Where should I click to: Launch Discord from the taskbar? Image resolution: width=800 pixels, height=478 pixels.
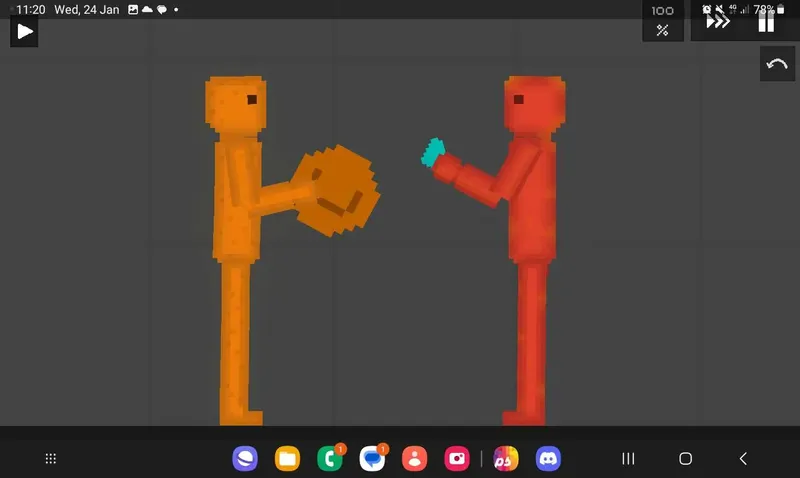tap(548, 458)
